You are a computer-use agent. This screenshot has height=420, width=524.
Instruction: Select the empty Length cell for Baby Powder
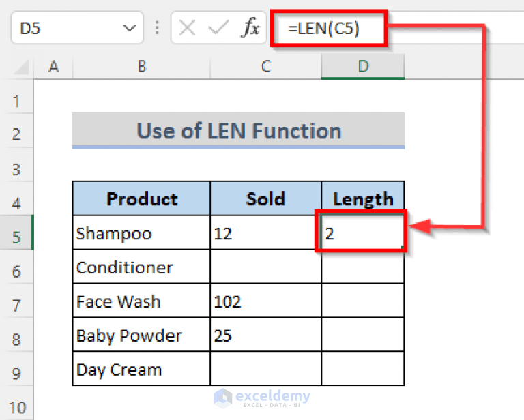(x=363, y=335)
